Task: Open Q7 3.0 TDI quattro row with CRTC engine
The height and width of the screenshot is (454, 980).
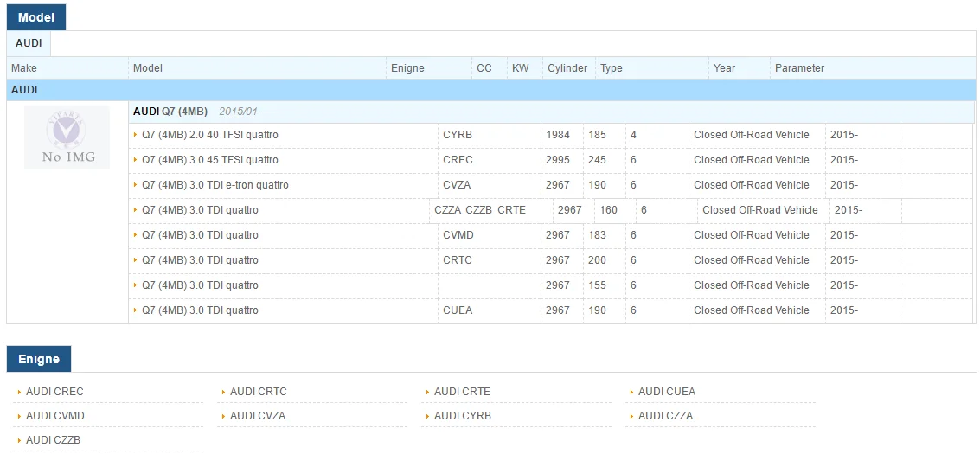Action: point(200,259)
